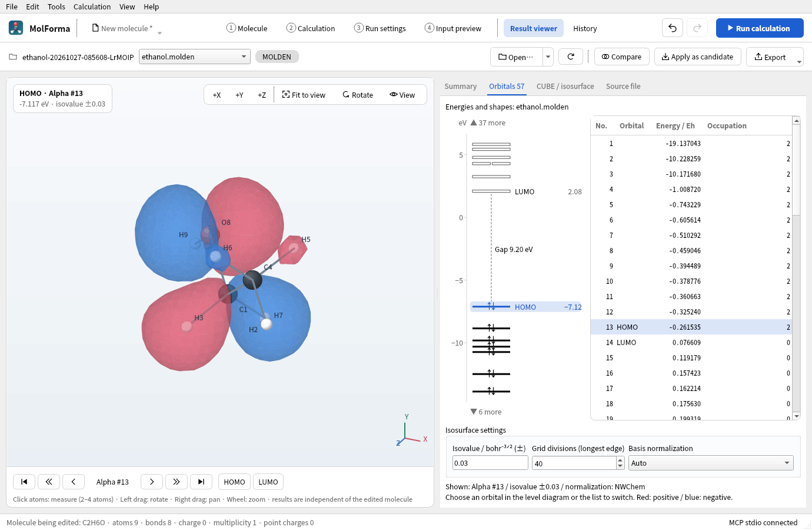This screenshot has width=812, height=530.
Task: Go to previous orbital
Action: (x=74, y=482)
